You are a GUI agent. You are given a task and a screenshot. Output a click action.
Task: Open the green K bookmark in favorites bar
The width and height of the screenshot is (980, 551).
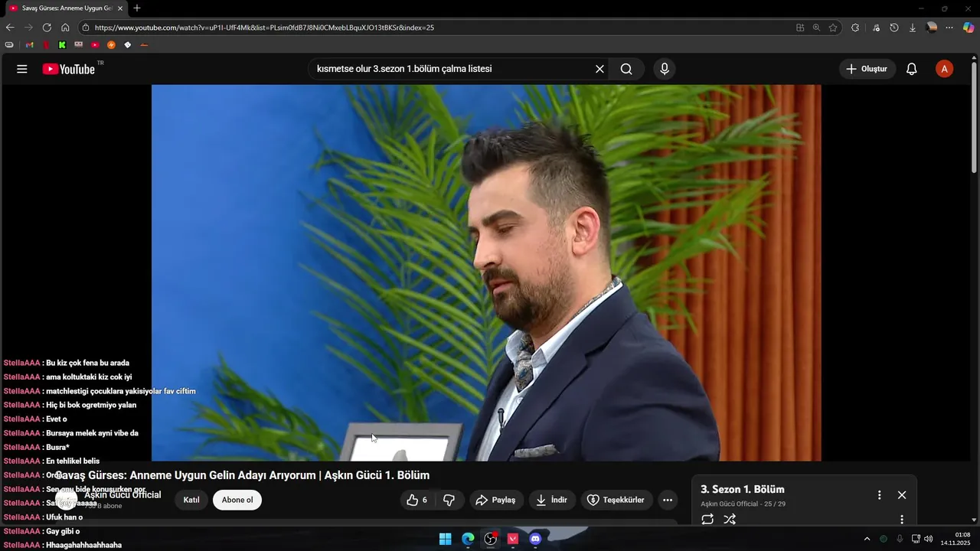tap(62, 45)
